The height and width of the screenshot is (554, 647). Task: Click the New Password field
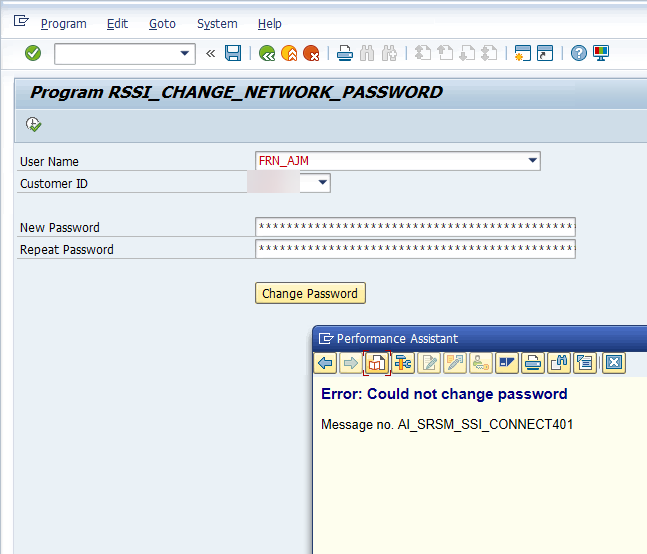[416, 227]
